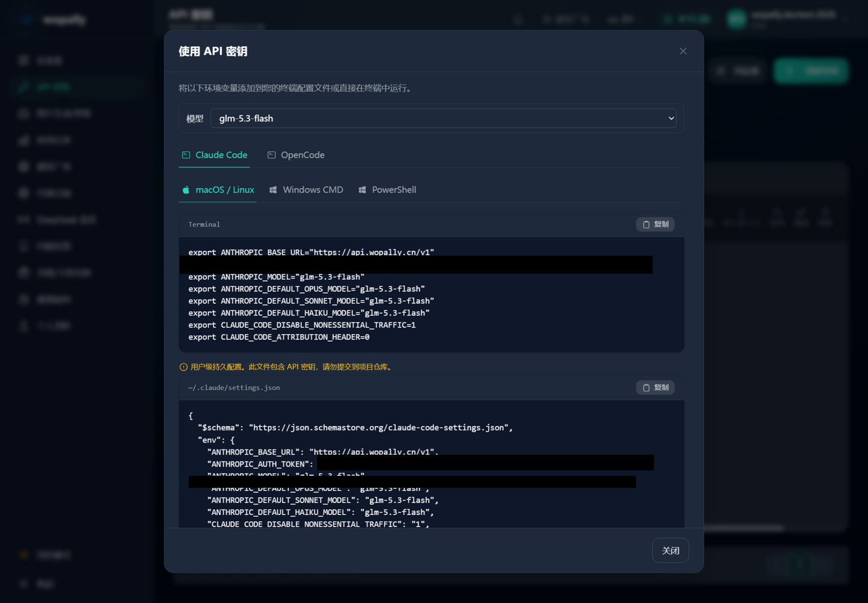Image resolution: width=868 pixels, height=603 pixels.
Task: Click the export ANTHROPIC_DEFAULT_OPUS_MODEL terminal line
Action: tap(307, 289)
